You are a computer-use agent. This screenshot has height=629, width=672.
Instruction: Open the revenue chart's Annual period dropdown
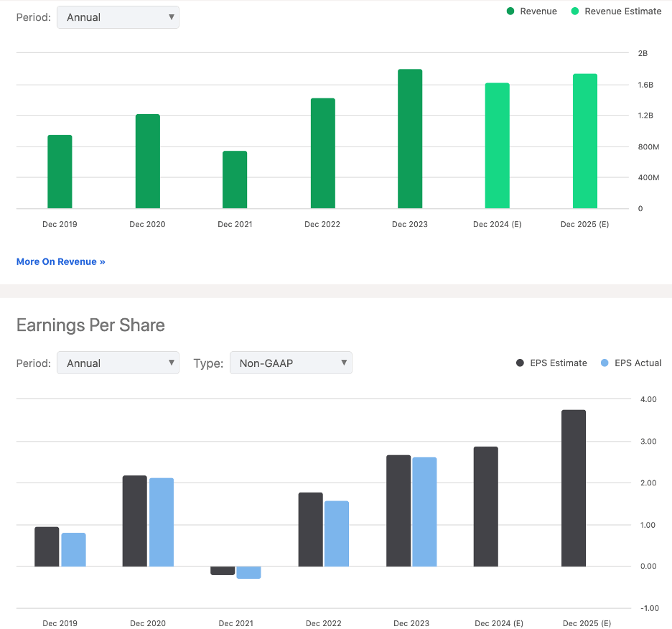(x=118, y=17)
